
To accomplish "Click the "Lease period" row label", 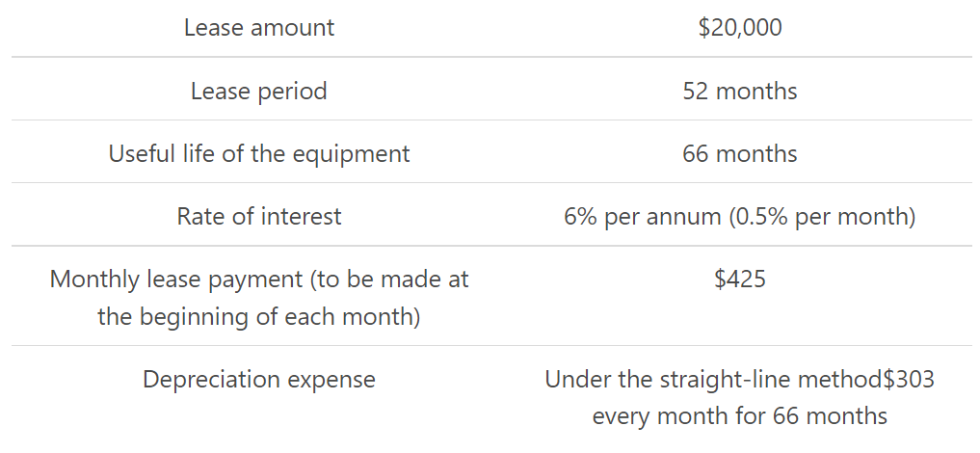I will (x=259, y=92).
